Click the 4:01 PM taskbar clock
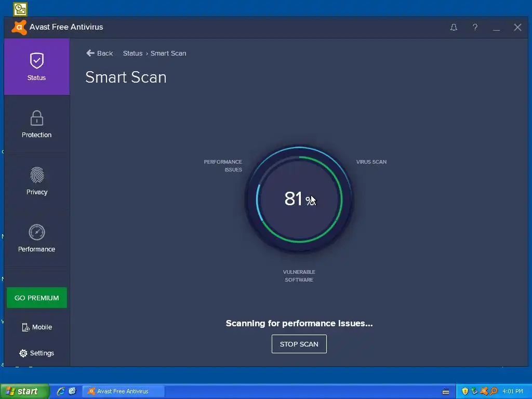This screenshot has width=532, height=399. [x=513, y=391]
